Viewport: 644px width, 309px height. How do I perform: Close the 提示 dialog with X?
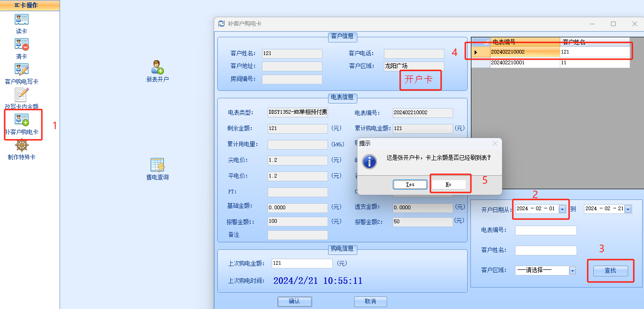tap(495, 144)
